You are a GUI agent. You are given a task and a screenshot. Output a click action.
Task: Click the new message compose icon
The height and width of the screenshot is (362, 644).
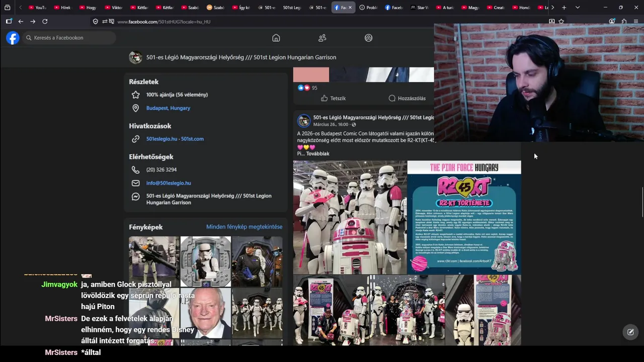(x=630, y=332)
